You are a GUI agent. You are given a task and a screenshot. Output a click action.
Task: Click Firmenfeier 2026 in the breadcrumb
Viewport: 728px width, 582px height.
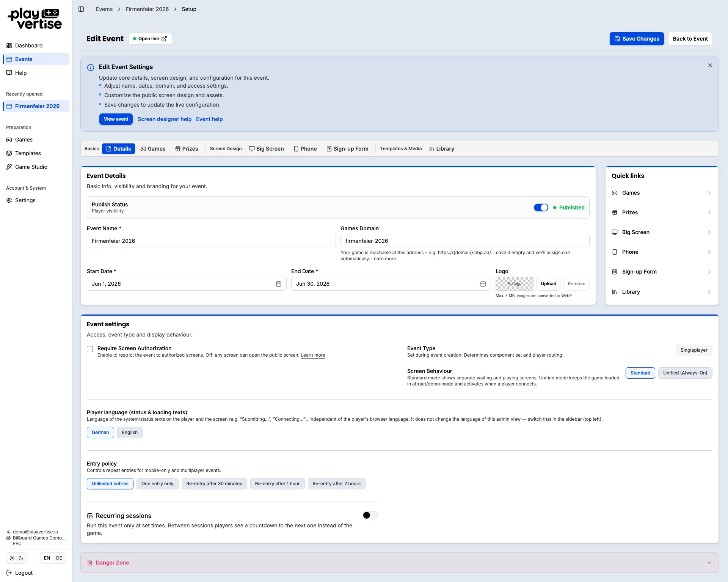coord(147,9)
